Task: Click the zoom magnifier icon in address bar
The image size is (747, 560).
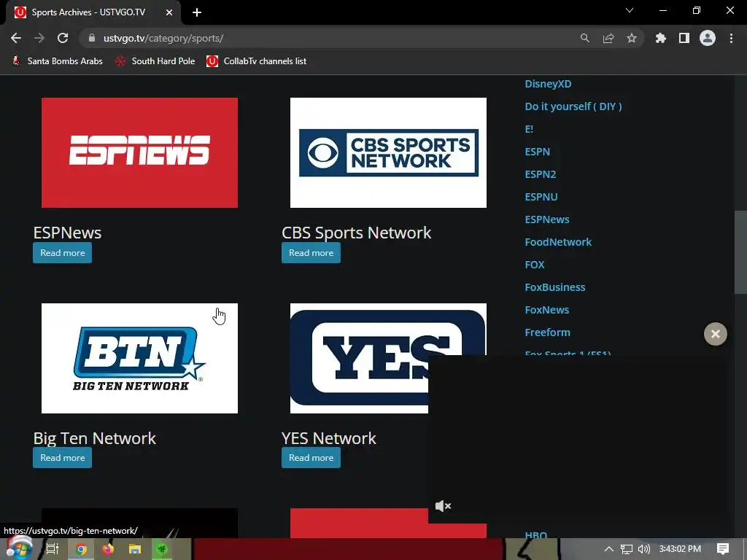Action: click(x=584, y=38)
